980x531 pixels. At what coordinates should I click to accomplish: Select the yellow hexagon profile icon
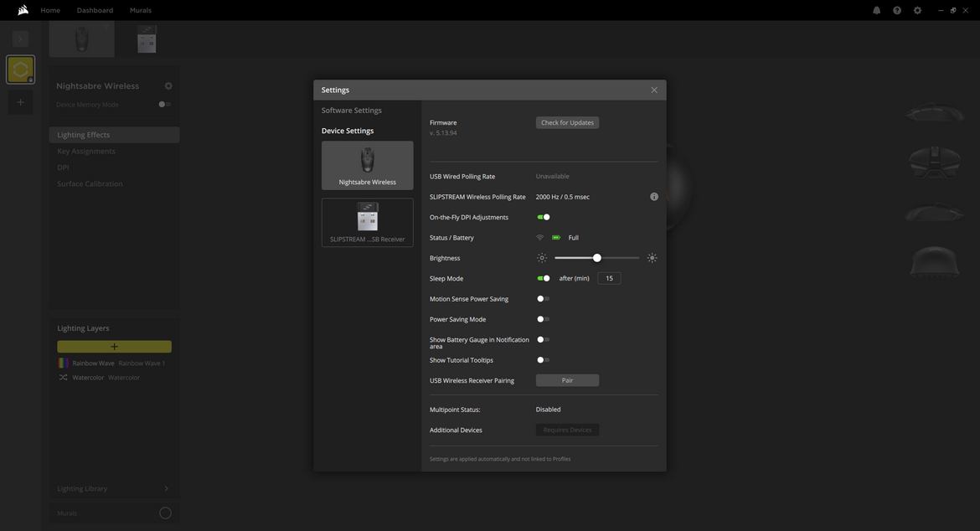20,70
